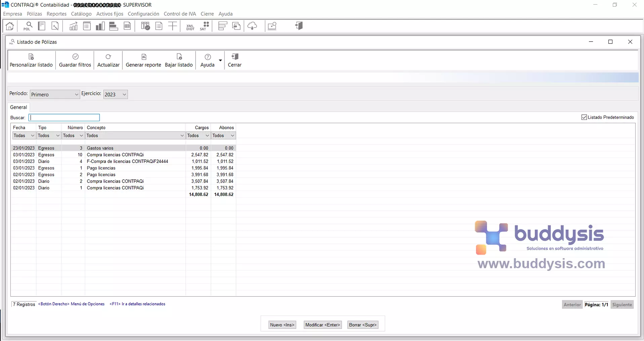Open the Catálogo menu

(x=81, y=14)
